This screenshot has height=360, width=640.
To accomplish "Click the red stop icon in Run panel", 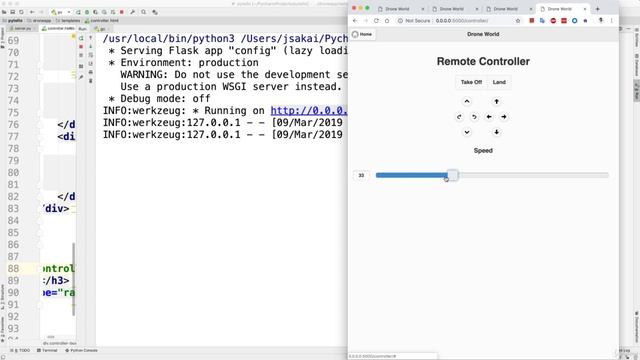I will [81, 47].
